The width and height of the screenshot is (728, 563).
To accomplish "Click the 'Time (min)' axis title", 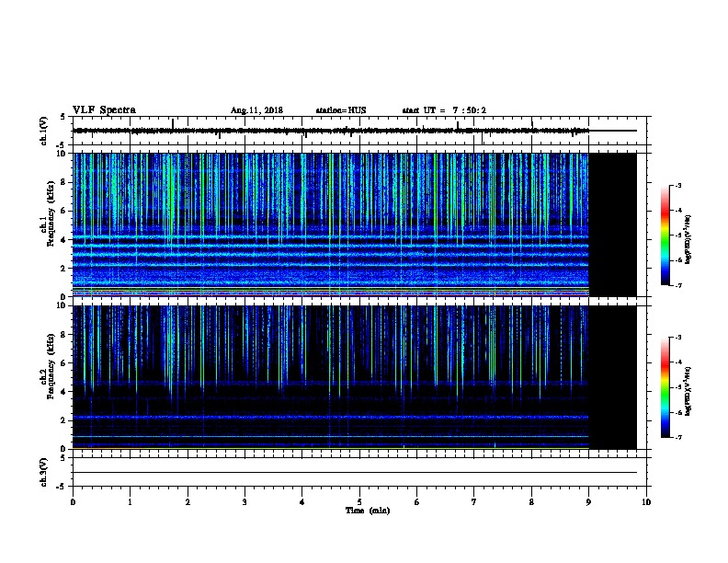I will (x=368, y=511).
